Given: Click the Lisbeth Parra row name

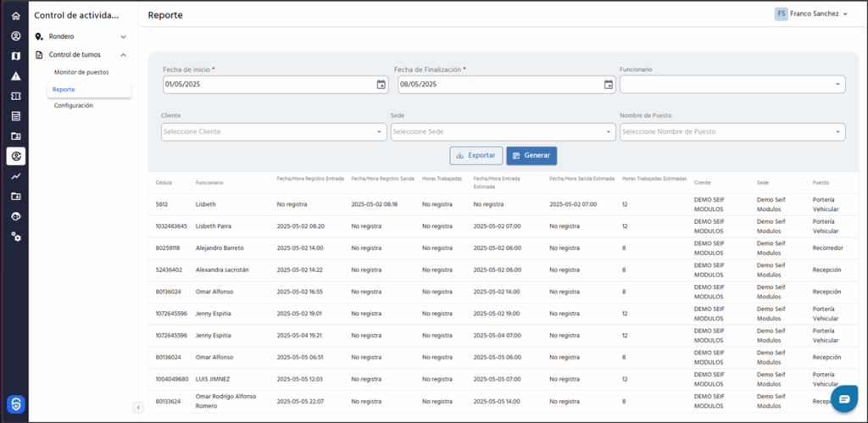Looking at the screenshot, I should (214, 225).
